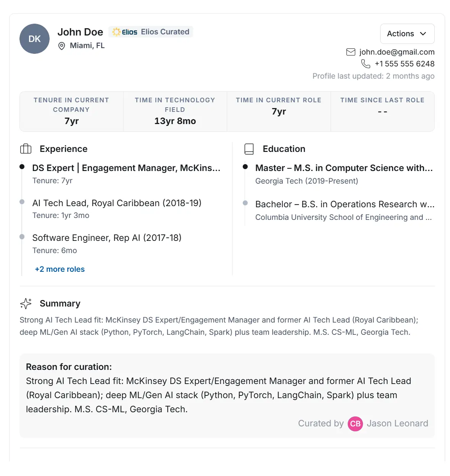Click the phone handset icon
Screen dimensions: 450x476
pos(366,64)
